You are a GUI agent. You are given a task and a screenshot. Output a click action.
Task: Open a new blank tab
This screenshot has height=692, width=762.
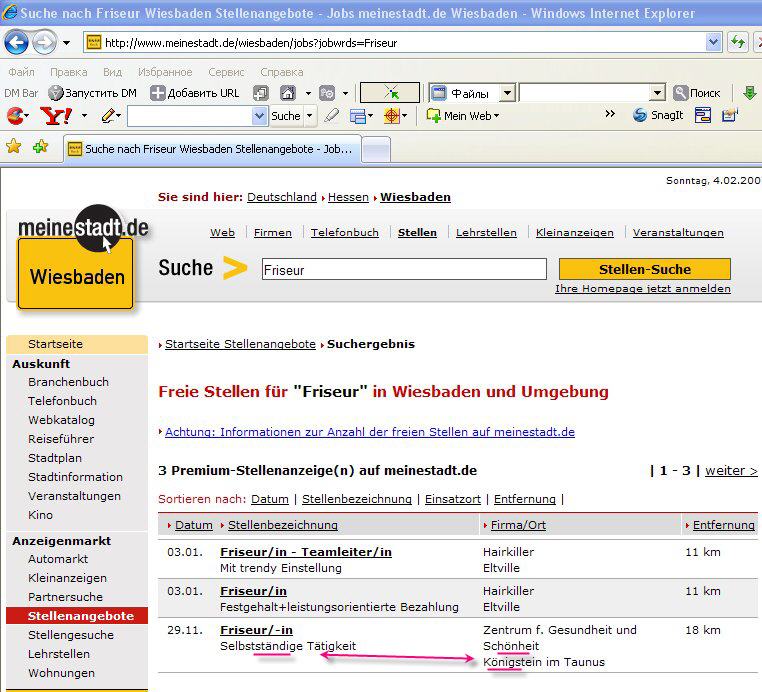point(377,149)
